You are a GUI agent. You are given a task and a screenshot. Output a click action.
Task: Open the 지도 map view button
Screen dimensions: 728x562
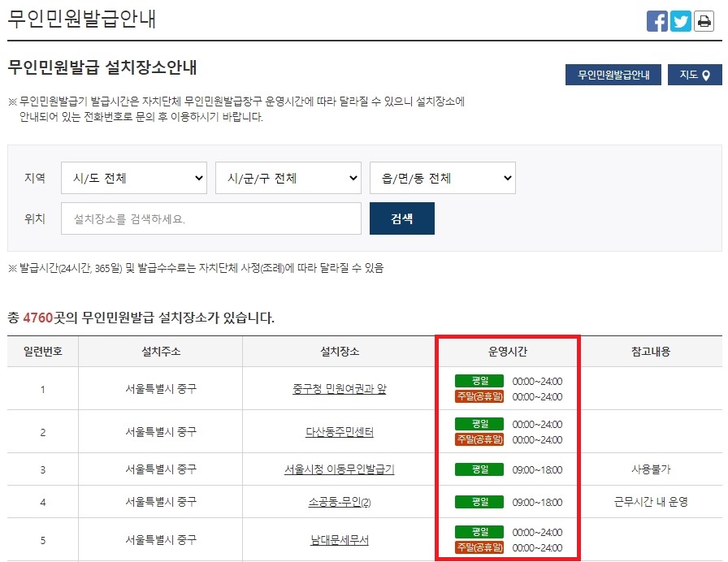click(695, 75)
